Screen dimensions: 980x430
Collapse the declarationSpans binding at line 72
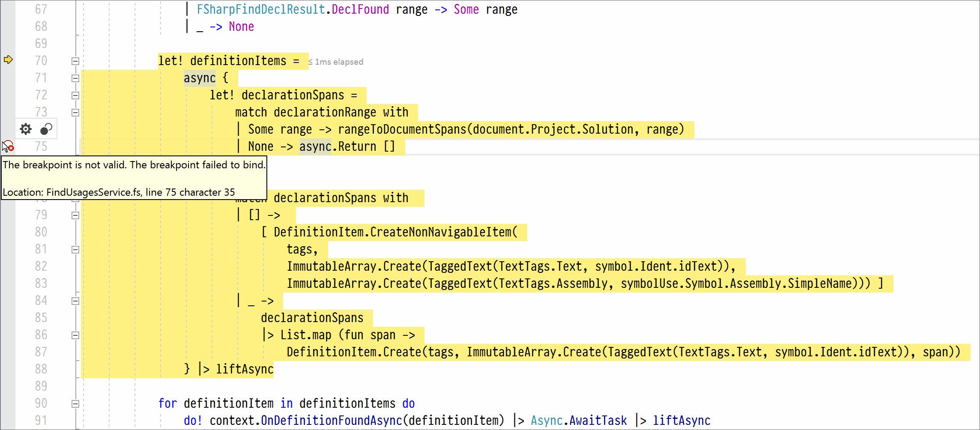coord(75,95)
